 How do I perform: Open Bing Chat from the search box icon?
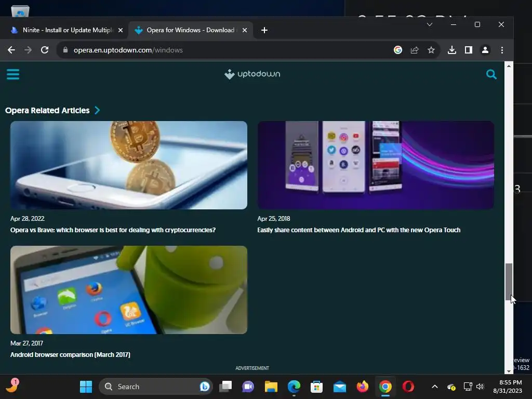[x=205, y=387]
